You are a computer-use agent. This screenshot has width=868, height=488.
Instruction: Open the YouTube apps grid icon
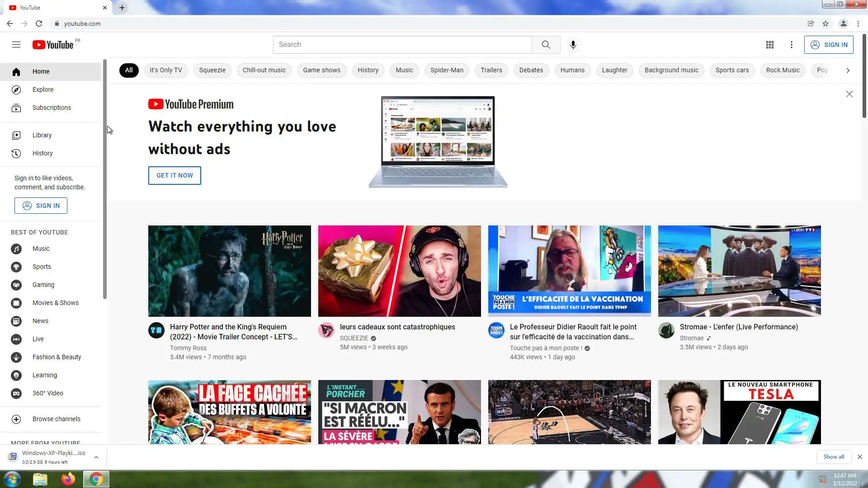pos(769,45)
